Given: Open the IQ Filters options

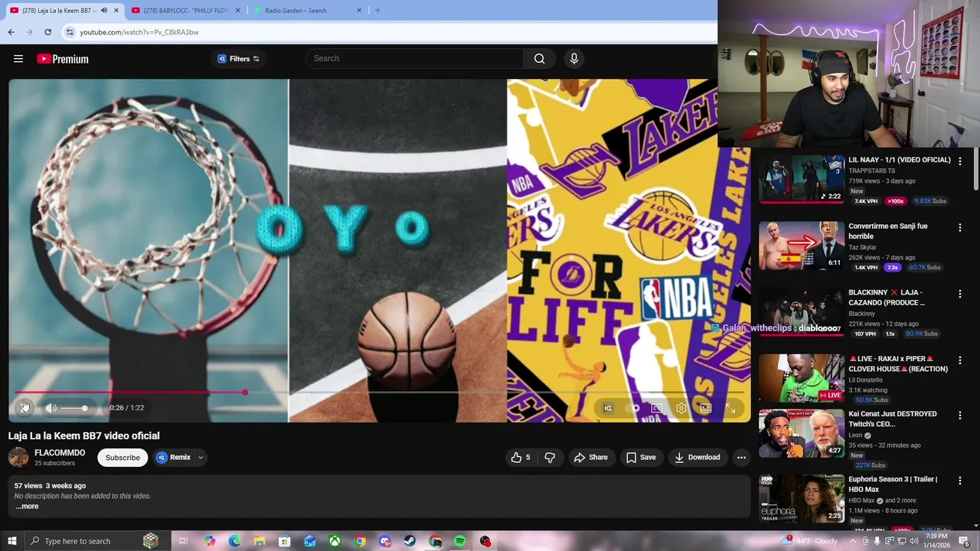Looking at the screenshot, I should tap(239, 59).
